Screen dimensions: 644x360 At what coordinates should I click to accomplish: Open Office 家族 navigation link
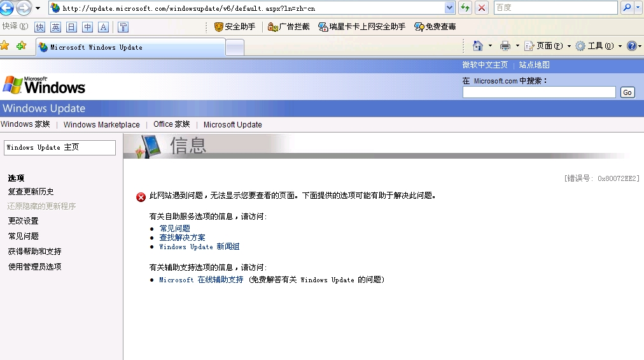pos(172,124)
